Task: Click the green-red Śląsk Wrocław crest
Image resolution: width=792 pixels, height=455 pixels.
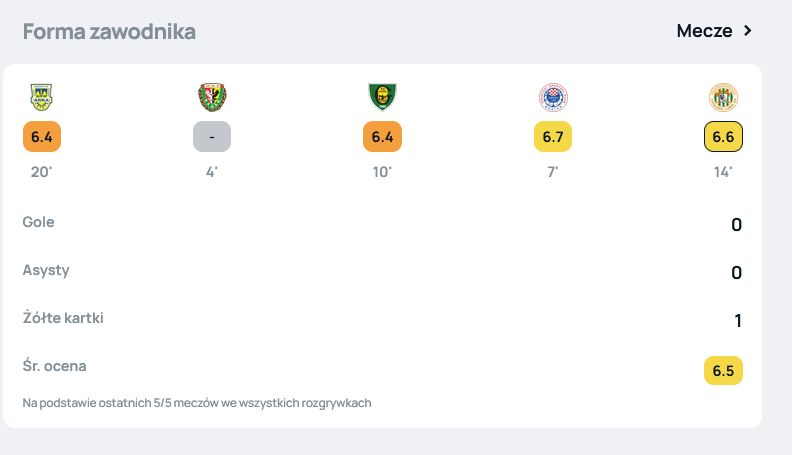Action: coord(212,96)
